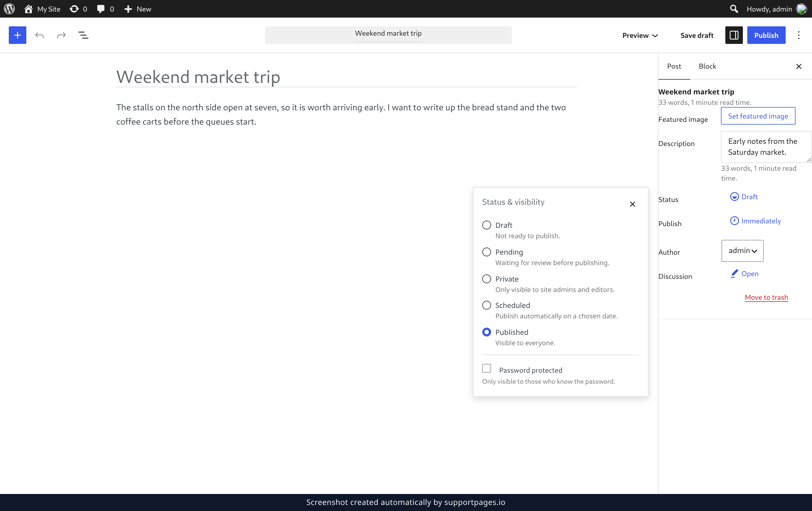Redo the last change
The width and height of the screenshot is (812, 511).
tap(61, 35)
